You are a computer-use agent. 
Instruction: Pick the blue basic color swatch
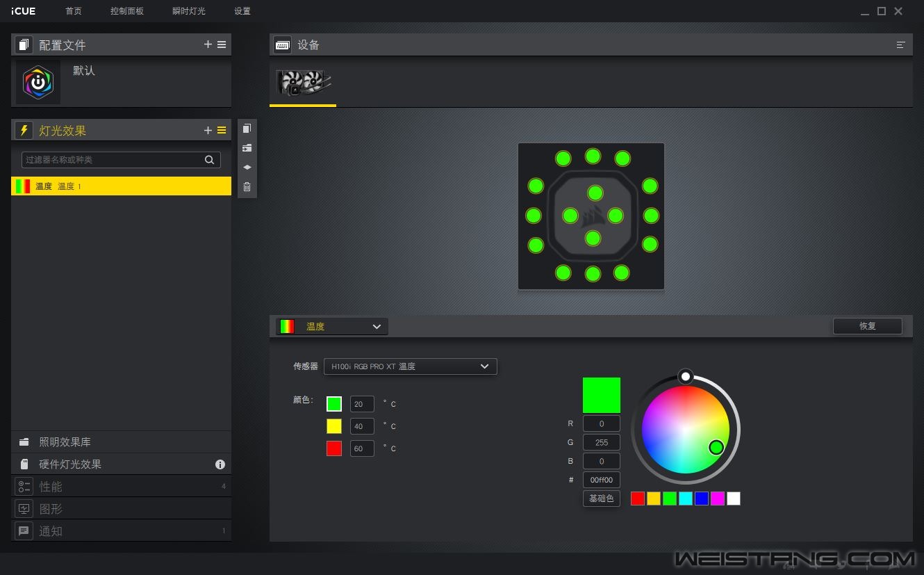[702, 499]
